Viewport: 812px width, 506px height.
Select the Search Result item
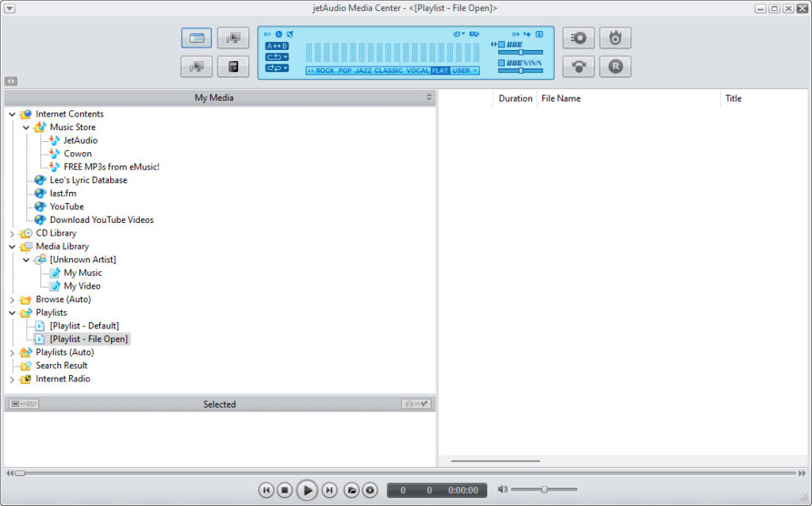[62, 366]
